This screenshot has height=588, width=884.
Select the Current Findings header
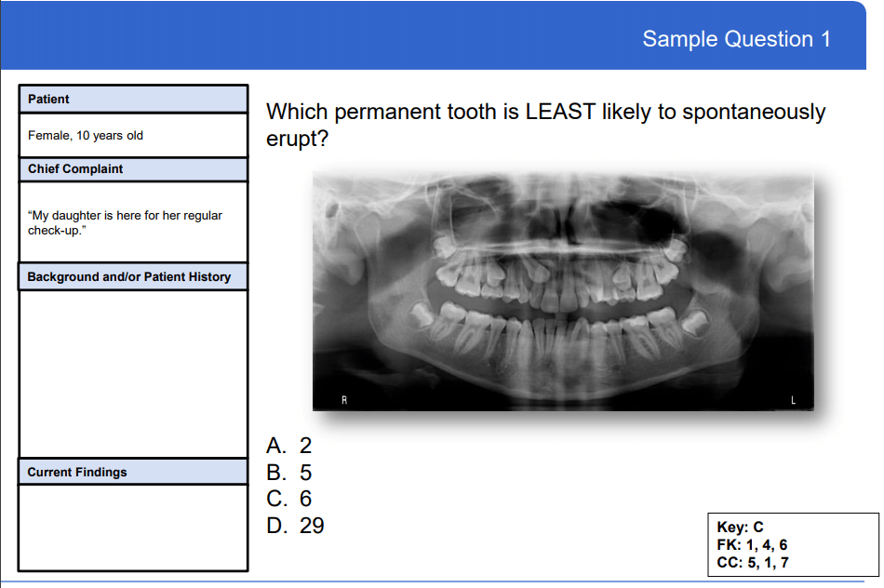tap(133, 473)
